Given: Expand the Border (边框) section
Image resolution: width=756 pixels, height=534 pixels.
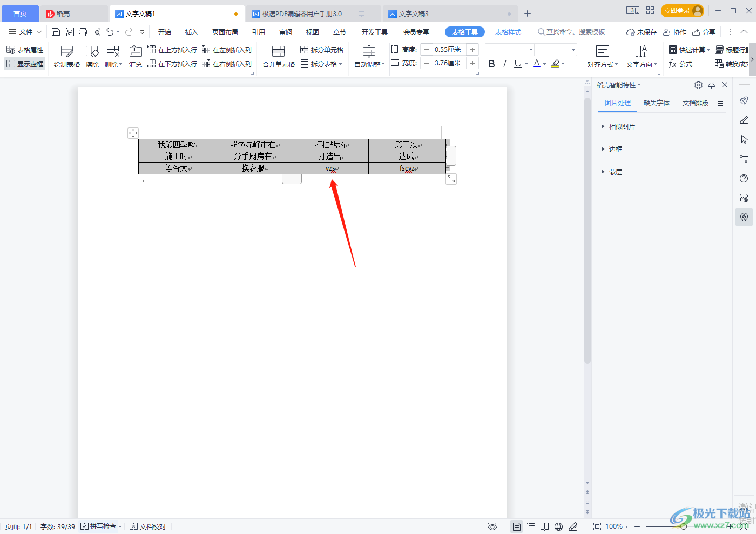Looking at the screenshot, I should coord(612,149).
